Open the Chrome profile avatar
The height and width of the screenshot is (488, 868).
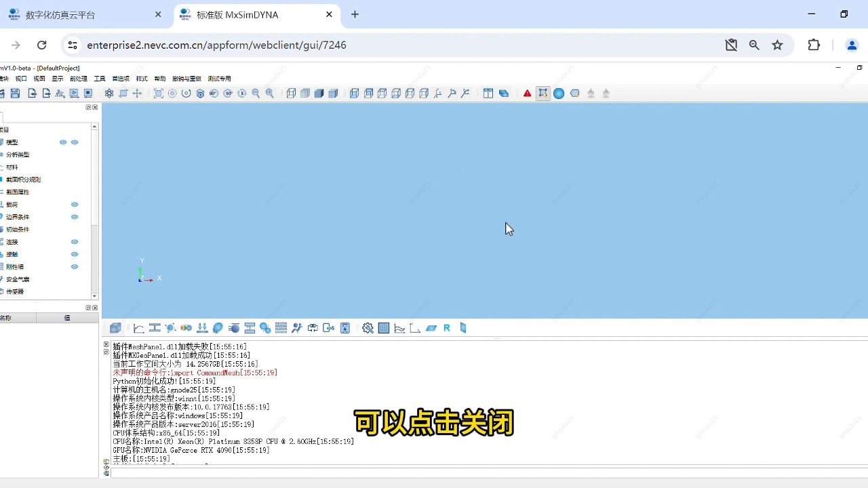click(852, 45)
